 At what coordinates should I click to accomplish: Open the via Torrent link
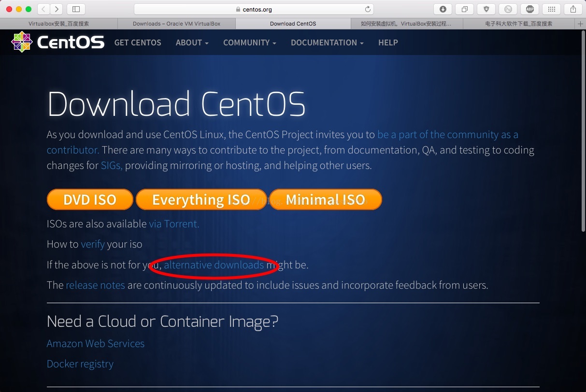(x=174, y=224)
